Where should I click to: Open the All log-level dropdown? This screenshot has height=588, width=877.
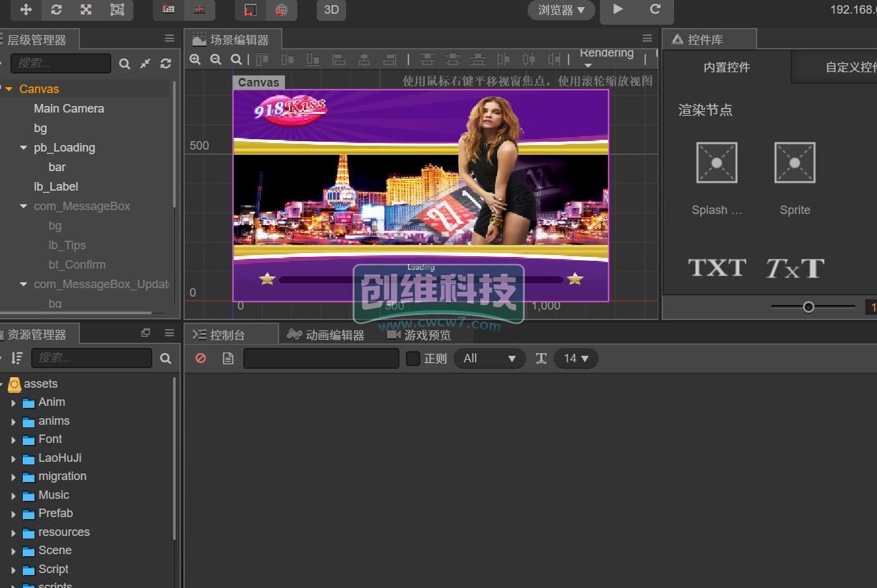(x=490, y=358)
